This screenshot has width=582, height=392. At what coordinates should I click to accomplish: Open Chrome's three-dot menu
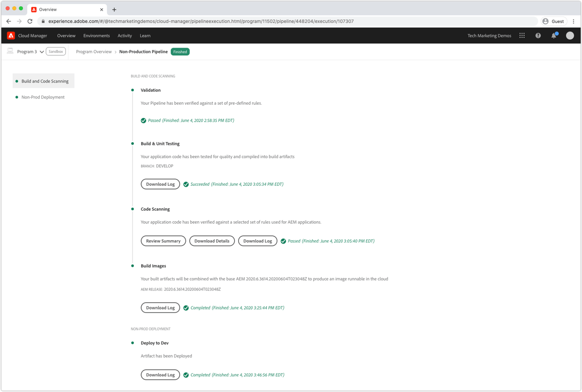[574, 21]
